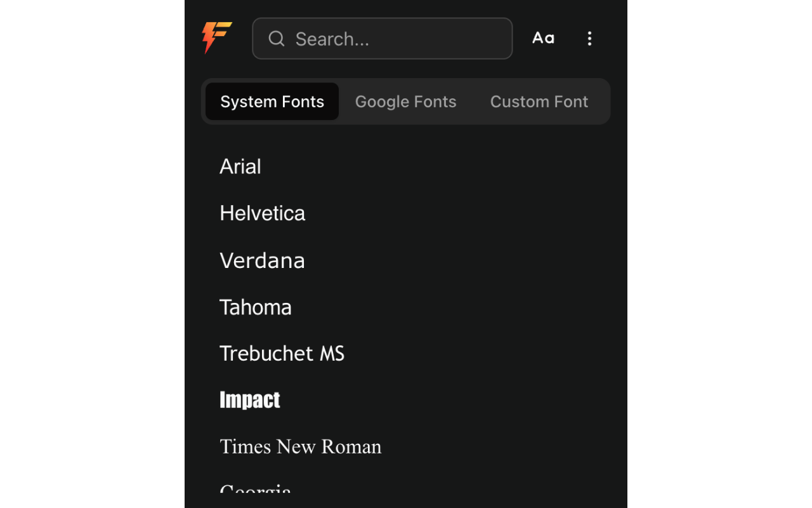
Task: Click the "Google Fonts" label in tab bar
Action: click(406, 102)
